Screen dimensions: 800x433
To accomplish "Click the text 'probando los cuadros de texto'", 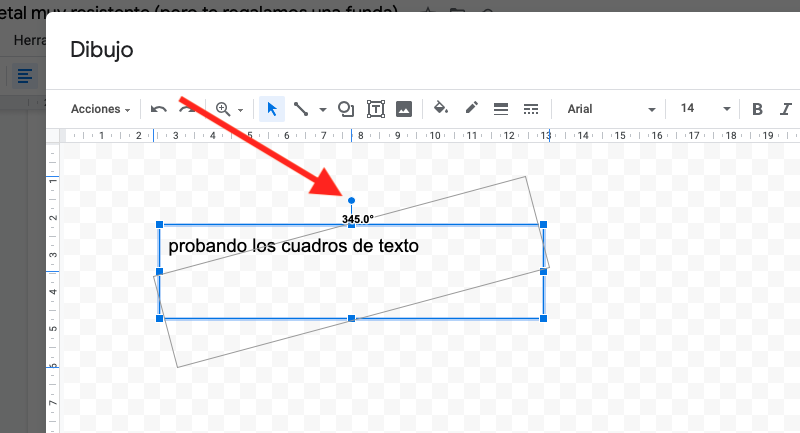I will click(293, 246).
